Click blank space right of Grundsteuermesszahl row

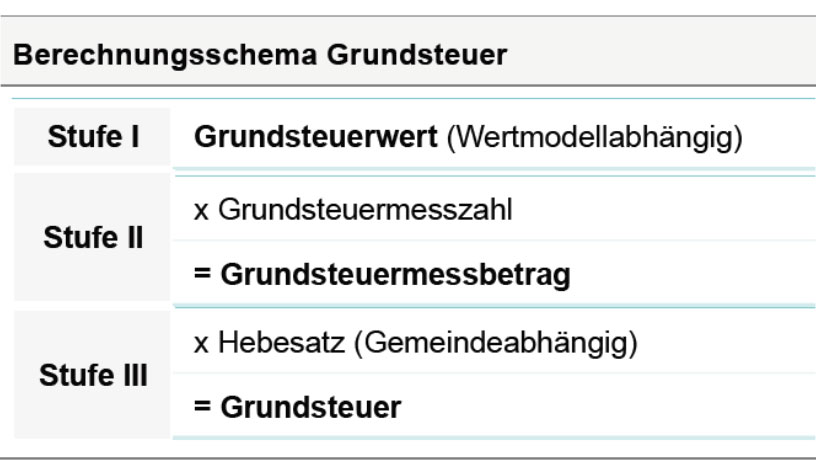tap(664, 210)
